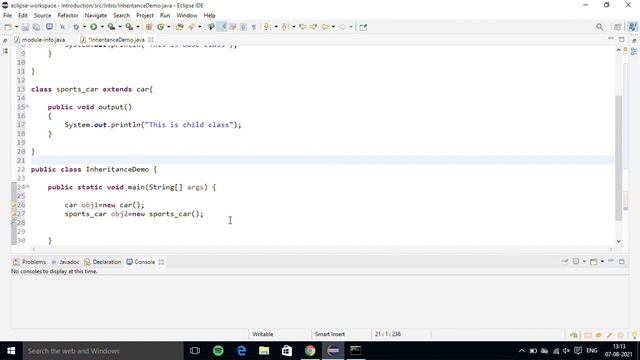Expand the Run button dropdown arrow
Image resolution: width=640 pixels, height=360 pixels.
[102, 27]
